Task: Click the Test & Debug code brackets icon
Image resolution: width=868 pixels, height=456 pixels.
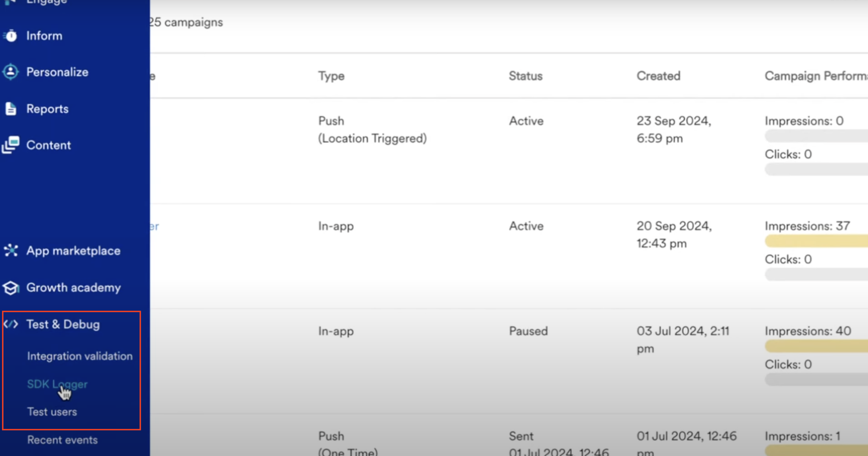Action: 11,324
